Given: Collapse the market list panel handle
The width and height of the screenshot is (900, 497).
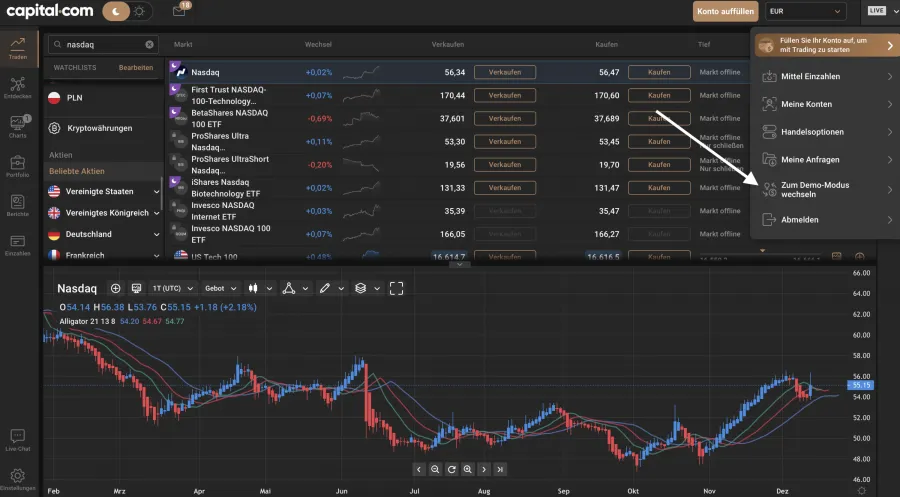Looking at the screenshot, I should point(459,265).
